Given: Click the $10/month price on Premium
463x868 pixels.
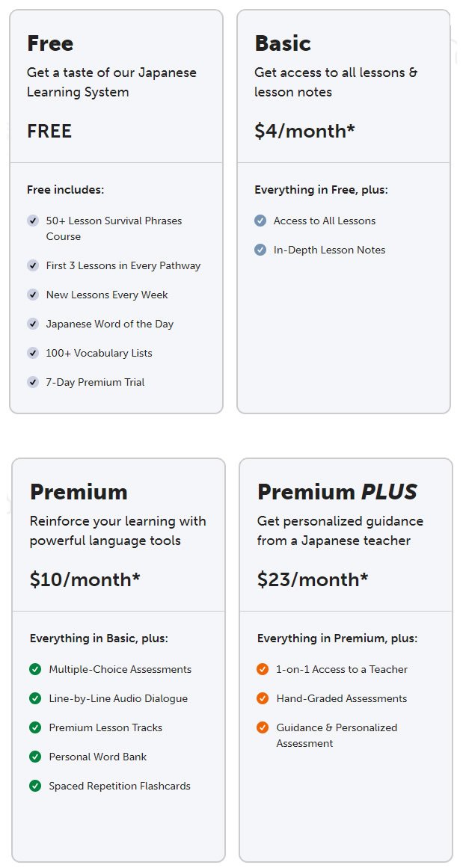Looking at the screenshot, I should tap(85, 579).
